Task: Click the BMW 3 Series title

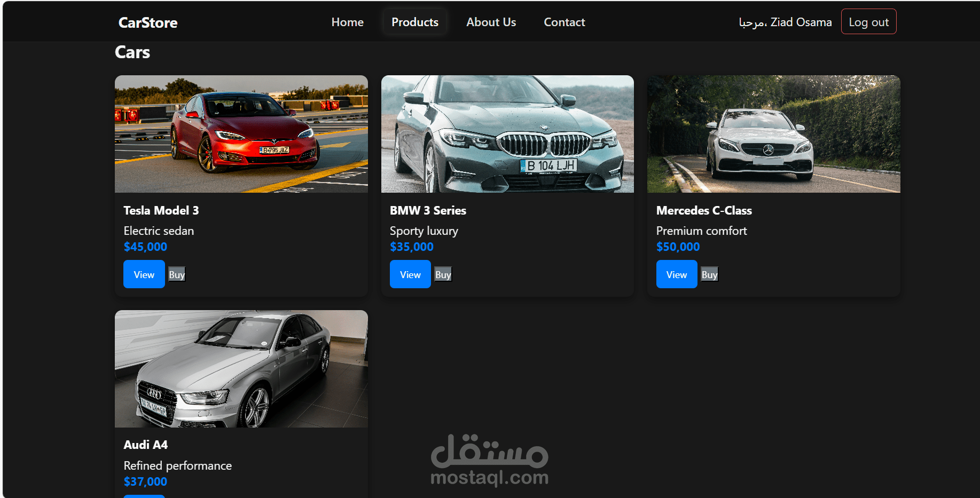Action: click(x=428, y=210)
